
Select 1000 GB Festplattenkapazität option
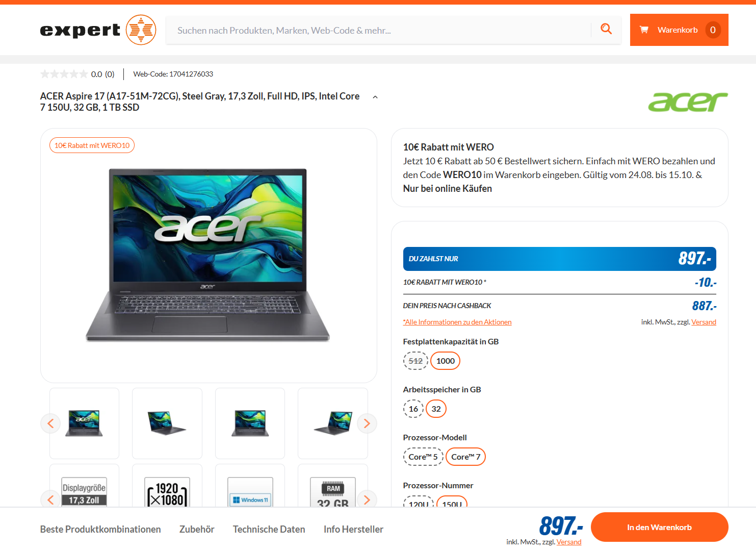(x=446, y=361)
